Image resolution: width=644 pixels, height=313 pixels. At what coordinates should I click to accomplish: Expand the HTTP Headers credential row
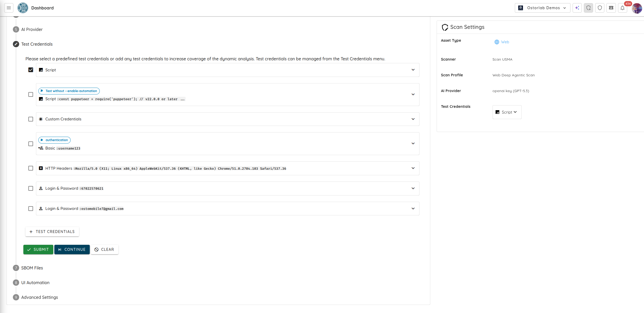click(x=413, y=168)
